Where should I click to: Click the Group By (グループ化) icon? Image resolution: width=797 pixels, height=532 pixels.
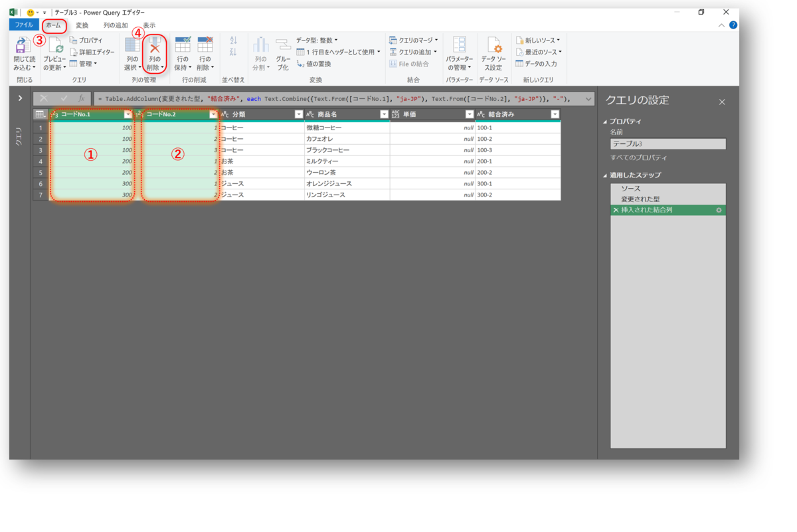pyautogui.click(x=284, y=44)
